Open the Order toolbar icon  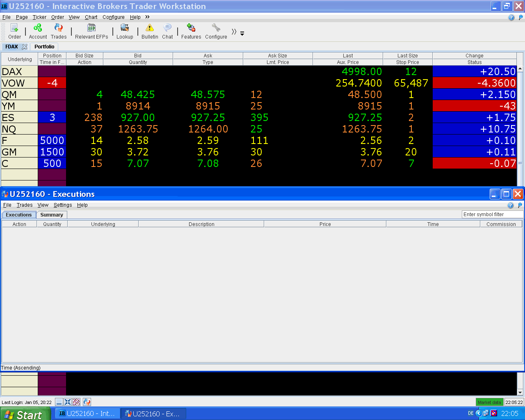pos(14,31)
